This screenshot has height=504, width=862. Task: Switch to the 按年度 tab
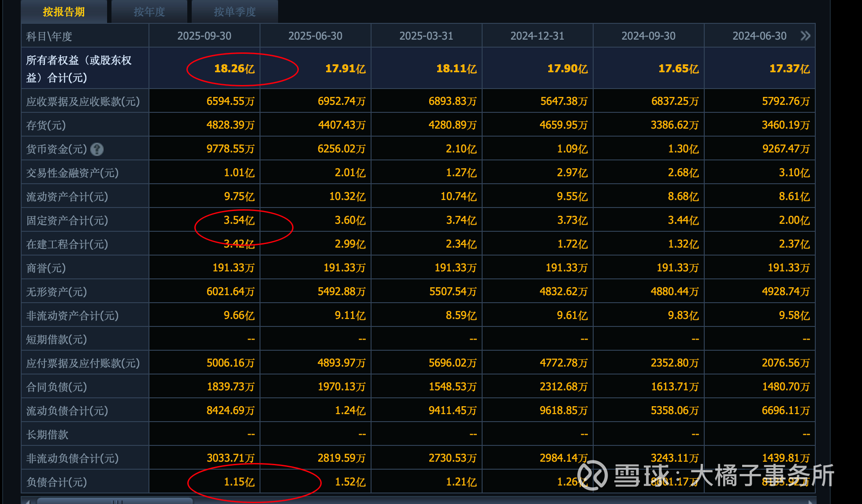point(149,12)
